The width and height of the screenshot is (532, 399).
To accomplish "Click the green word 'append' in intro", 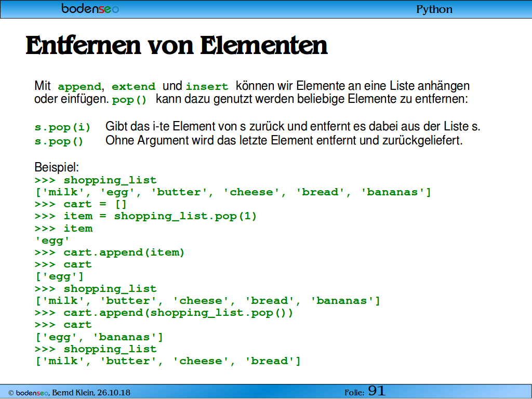I will 79,87.
